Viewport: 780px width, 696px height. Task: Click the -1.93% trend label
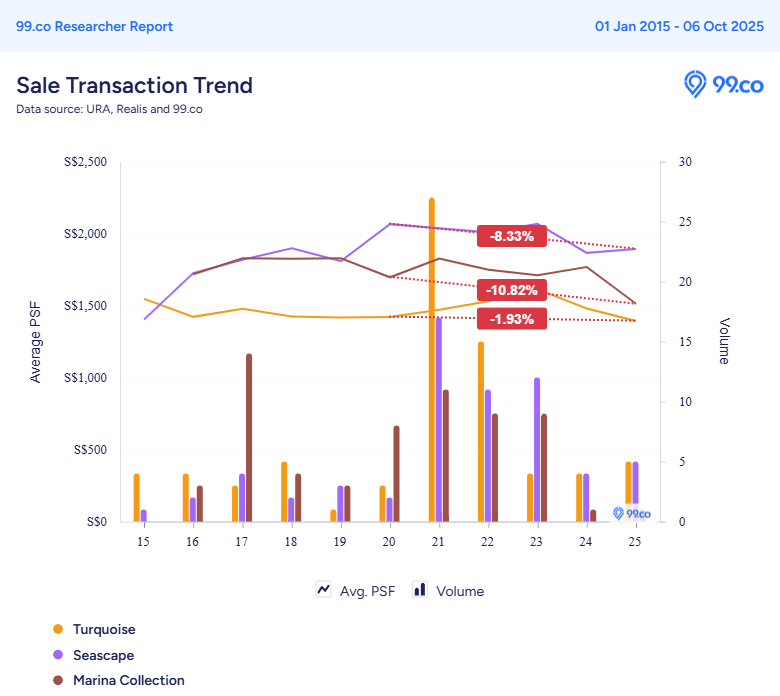(512, 318)
